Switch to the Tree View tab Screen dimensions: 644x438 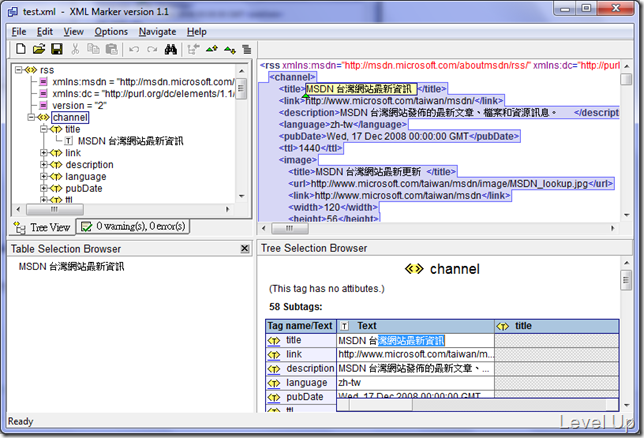click(x=42, y=227)
